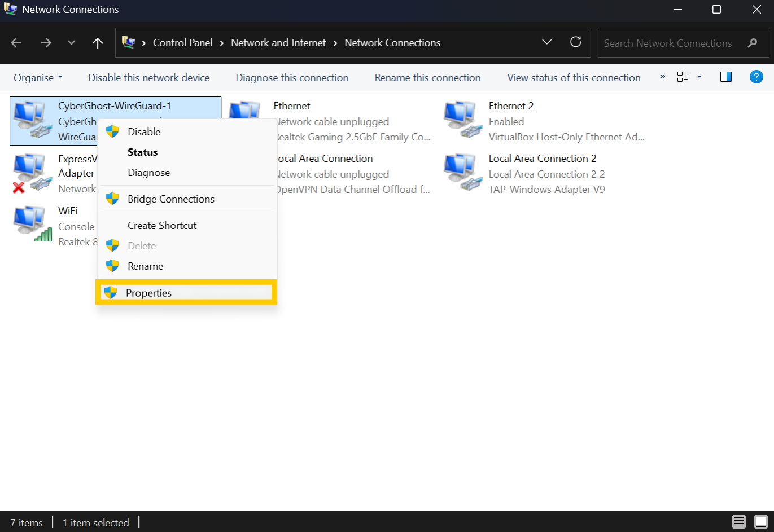Click View status of this connection

tap(574, 78)
